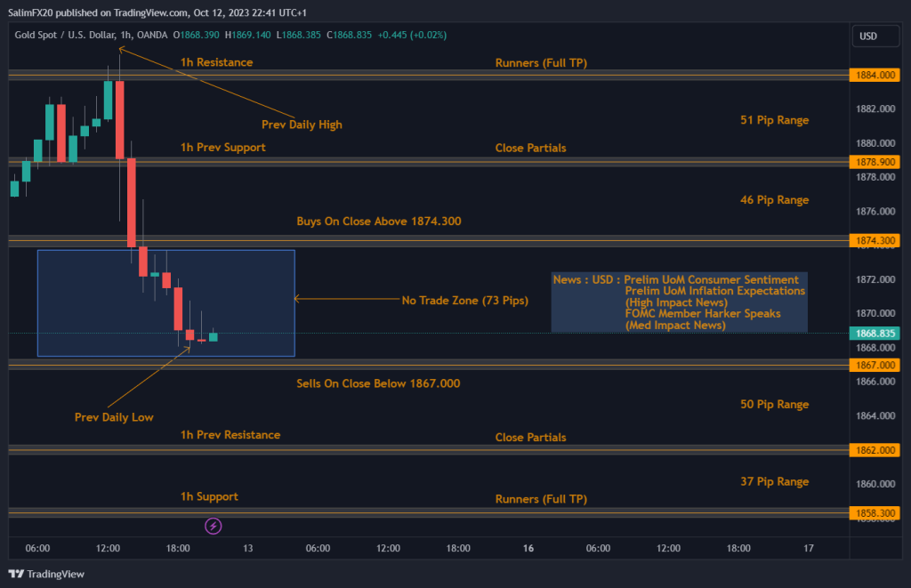Screen dimensions: 911x588
Task: Select the 1874.300 price label
Action: click(x=875, y=240)
